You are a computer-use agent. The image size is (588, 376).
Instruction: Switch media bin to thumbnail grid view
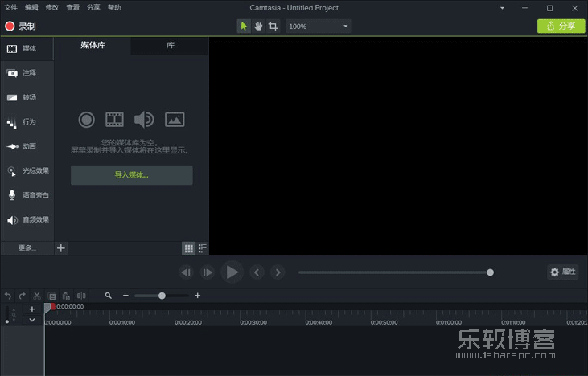click(188, 248)
